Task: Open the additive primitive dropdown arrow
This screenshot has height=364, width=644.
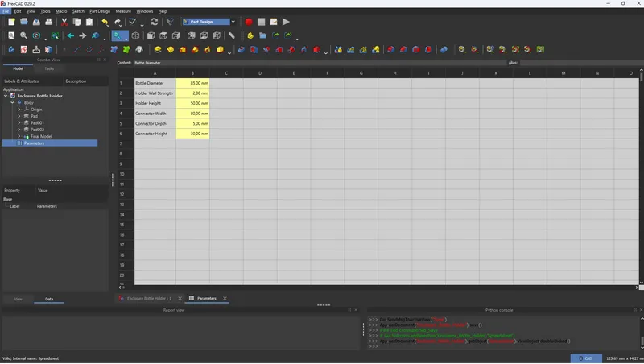Action: tap(229, 53)
